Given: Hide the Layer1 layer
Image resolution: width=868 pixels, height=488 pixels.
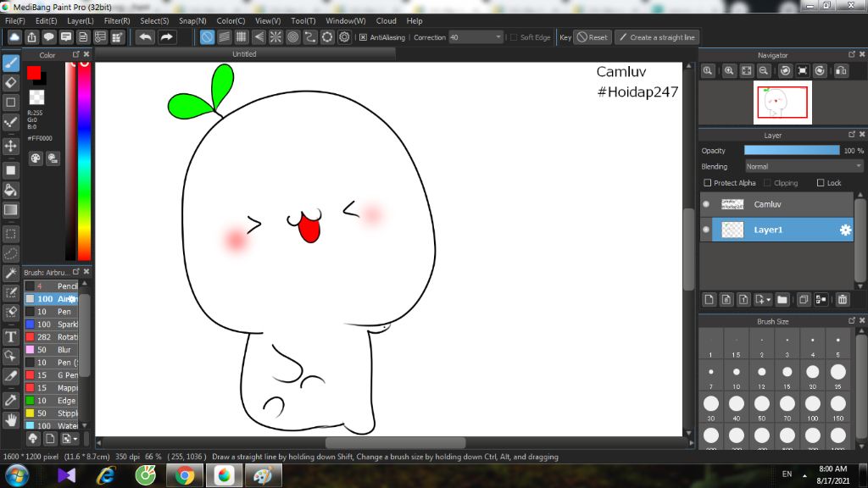Looking at the screenshot, I should (706, 230).
